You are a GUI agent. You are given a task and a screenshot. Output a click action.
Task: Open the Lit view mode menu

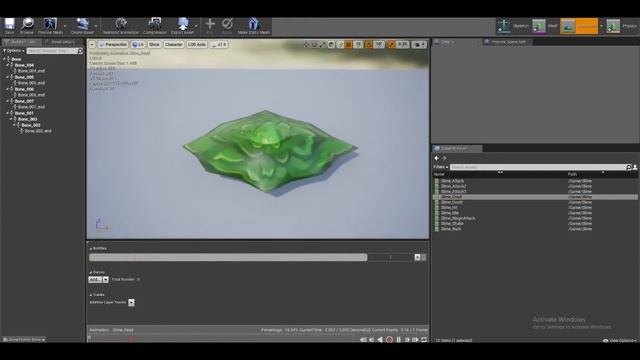pos(138,44)
